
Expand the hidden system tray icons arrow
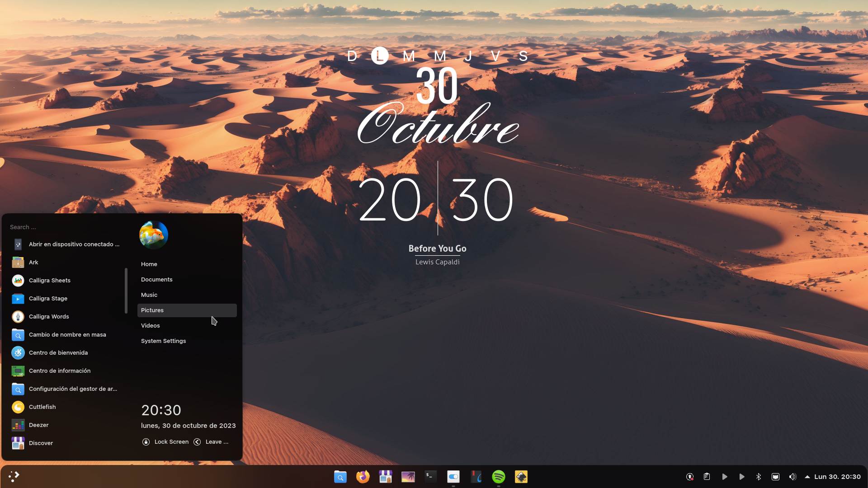(x=807, y=477)
